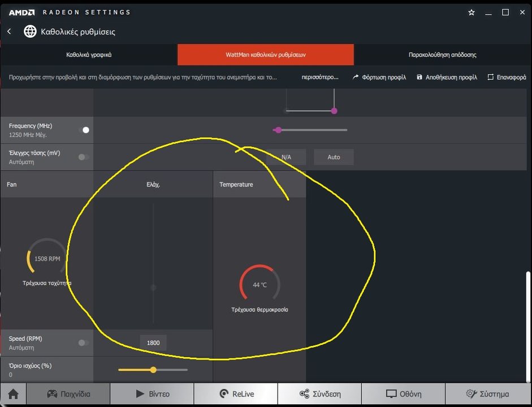Open the Βίντεο section

[152, 394]
